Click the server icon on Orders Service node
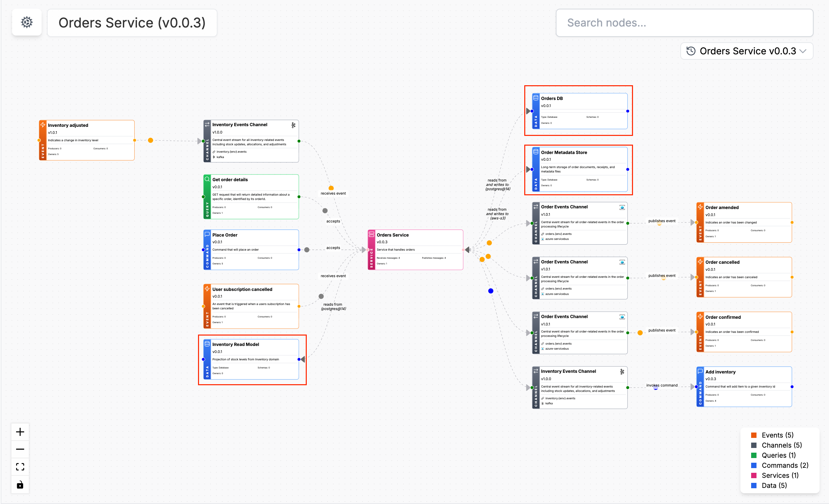The width and height of the screenshot is (829, 504). point(372,235)
